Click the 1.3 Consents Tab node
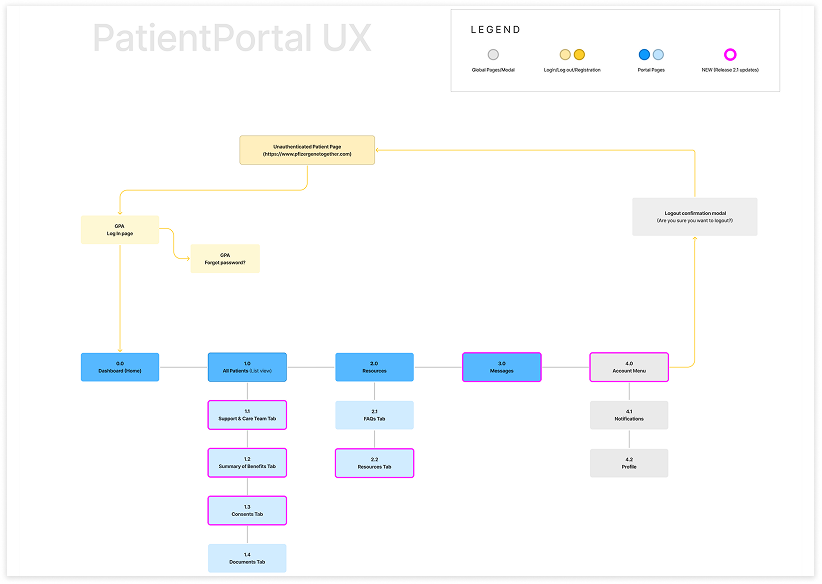 pyautogui.click(x=246, y=510)
